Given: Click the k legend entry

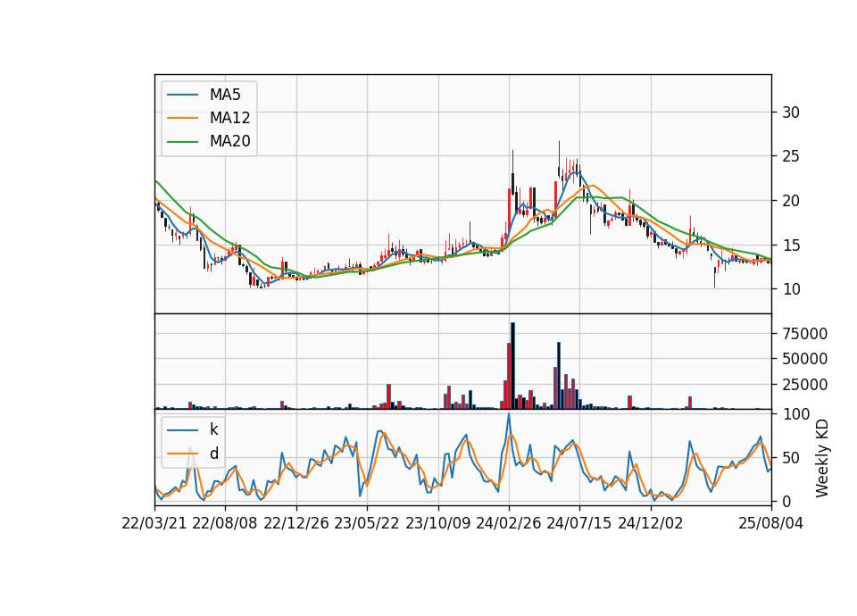Looking at the screenshot, I should coord(213,429).
